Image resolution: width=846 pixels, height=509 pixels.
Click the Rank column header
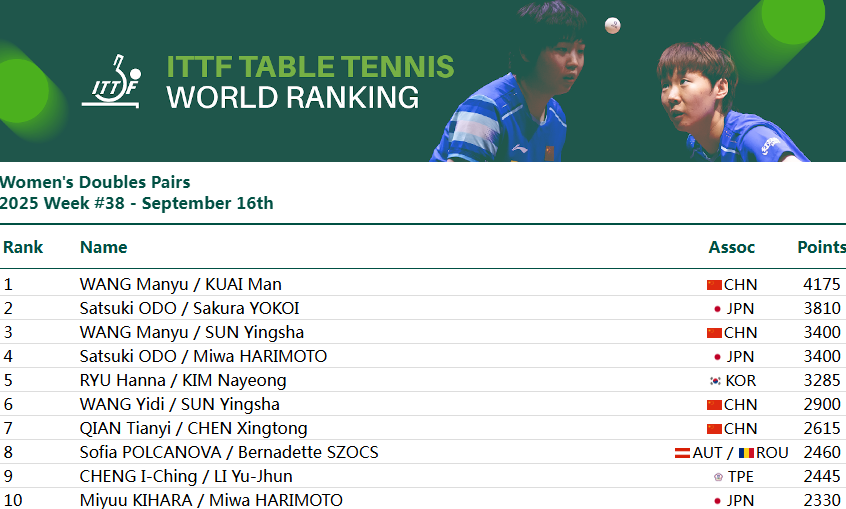click(x=23, y=247)
